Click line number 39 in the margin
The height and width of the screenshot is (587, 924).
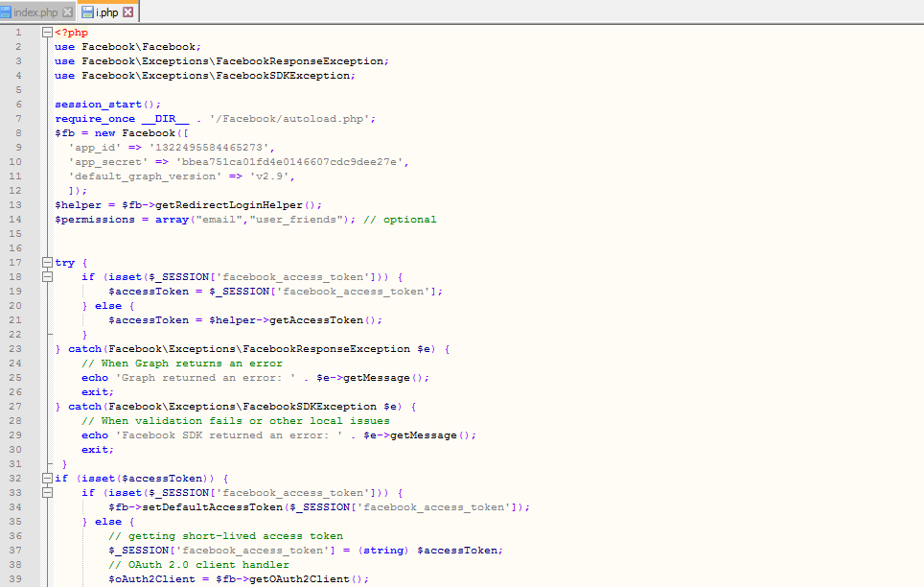[x=15, y=578]
